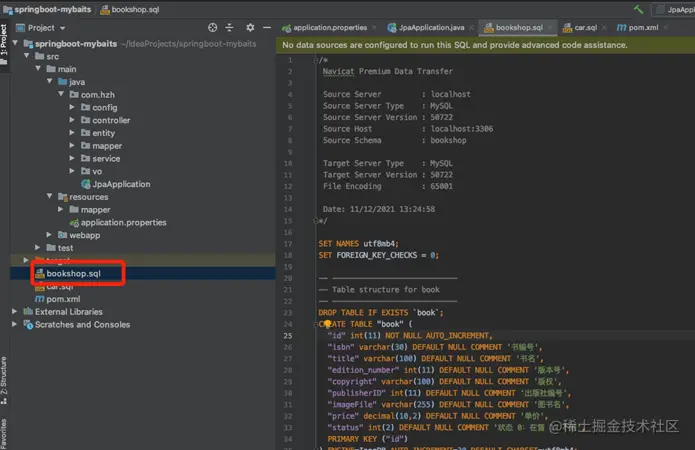The width and height of the screenshot is (695, 450).
Task: Click the collapse all icon in Project panel
Action: [229, 27]
